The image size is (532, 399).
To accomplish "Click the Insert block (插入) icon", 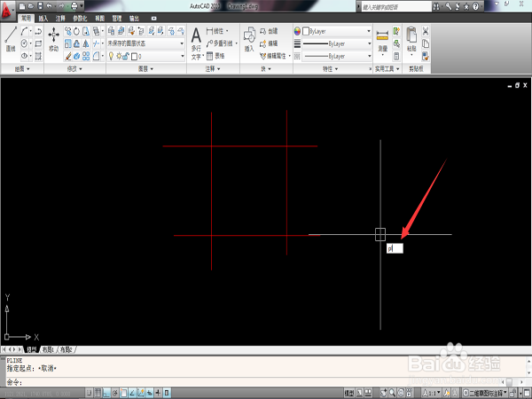I will click(x=249, y=39).
